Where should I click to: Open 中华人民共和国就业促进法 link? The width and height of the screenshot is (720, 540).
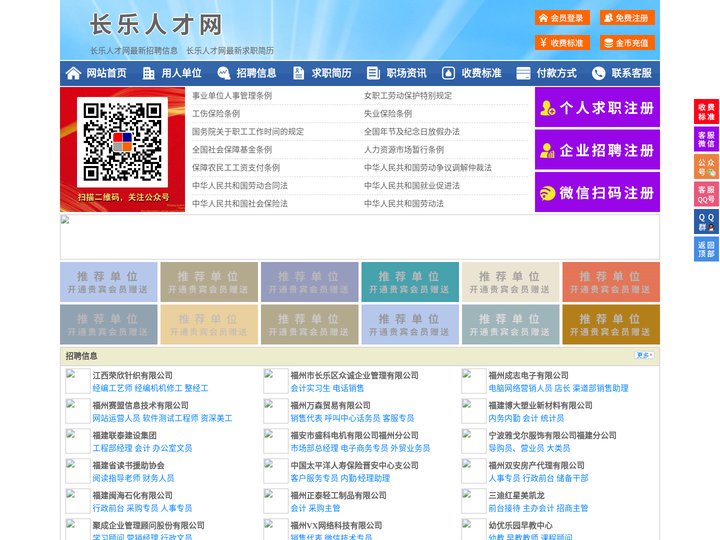[412, 186]
